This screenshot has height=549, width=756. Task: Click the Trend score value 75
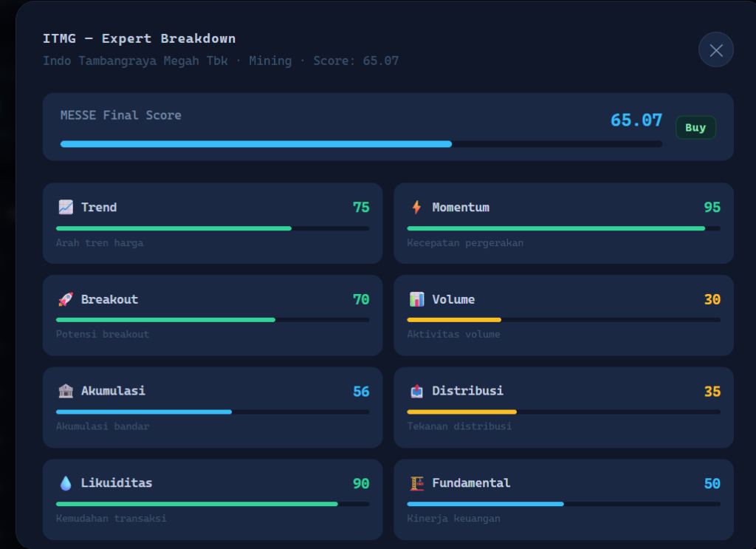pos(361,208)
